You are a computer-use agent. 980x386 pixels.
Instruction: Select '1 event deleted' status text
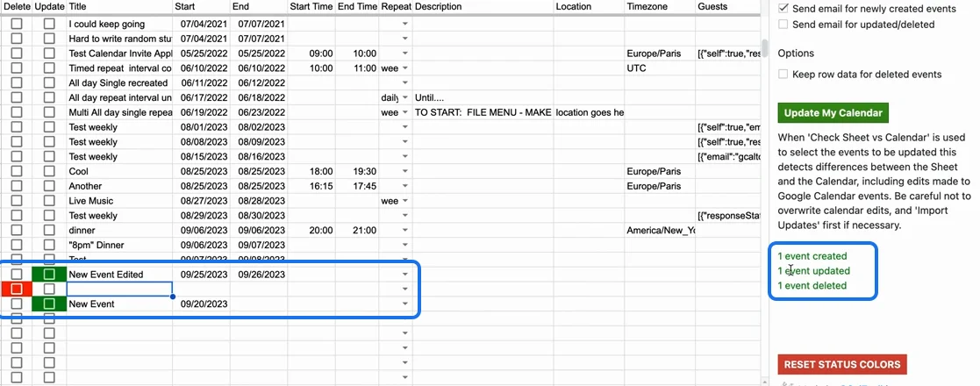point(812,285)
